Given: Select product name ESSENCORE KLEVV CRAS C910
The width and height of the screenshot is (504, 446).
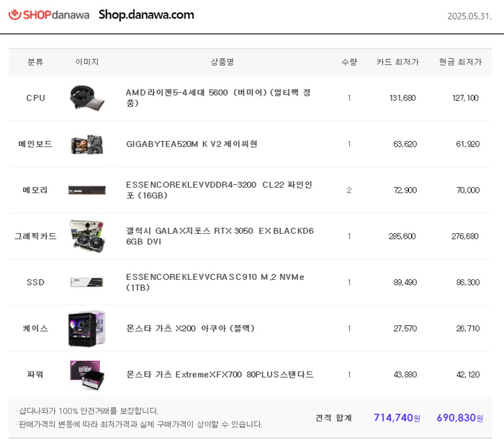Looking at the screenshot, I should (x=215, y=282).
